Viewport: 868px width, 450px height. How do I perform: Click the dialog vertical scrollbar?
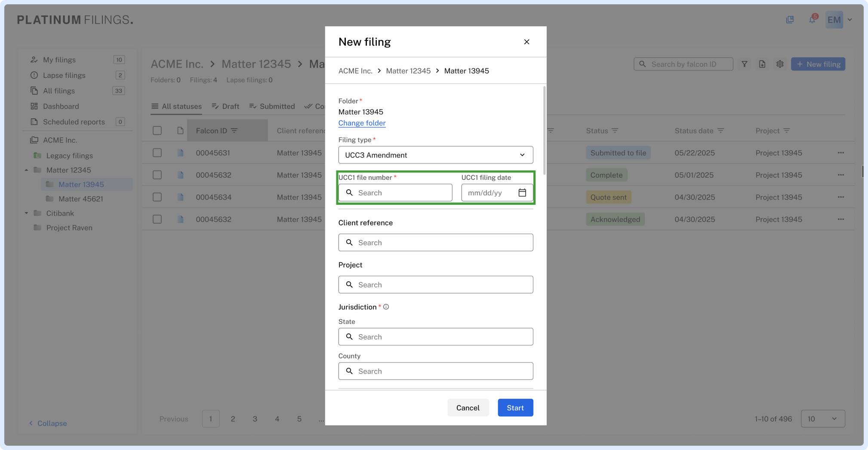tap(544, 130)
